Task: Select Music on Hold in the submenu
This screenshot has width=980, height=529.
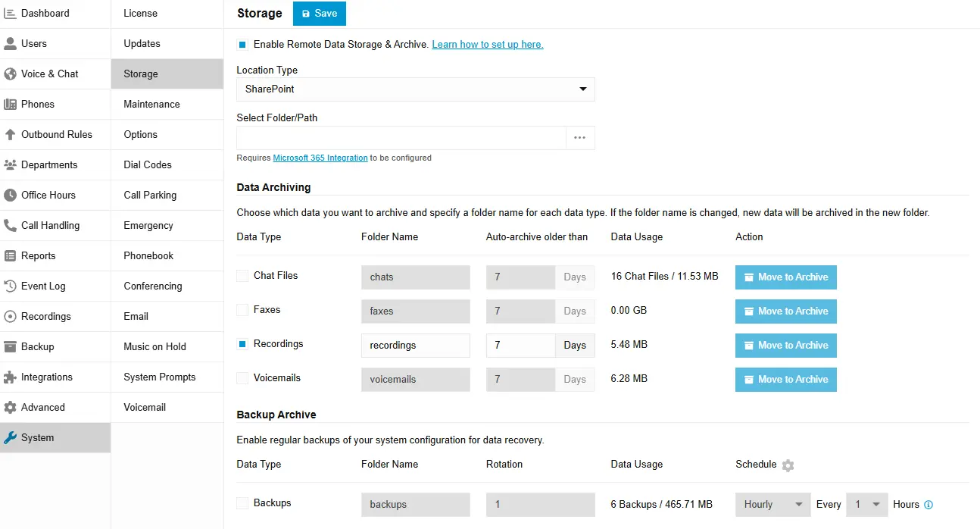Action: pyautogui.click(x=154, y=346)
